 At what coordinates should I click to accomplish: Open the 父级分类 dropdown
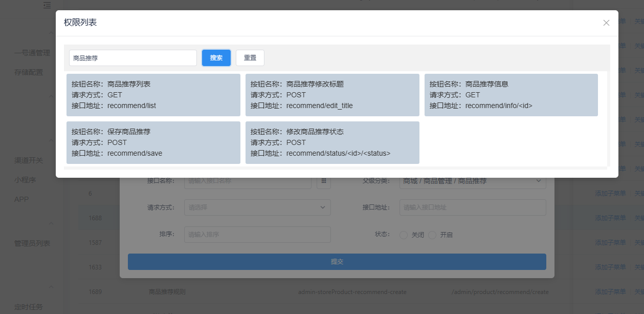[x=472, y=181]
